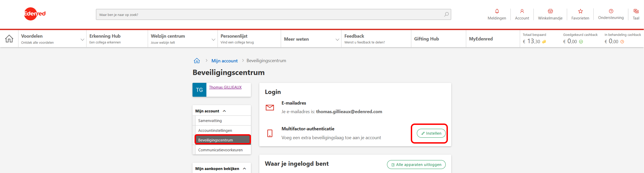
Task: Open Ondersteuning help icon
Action: (611, 11)
